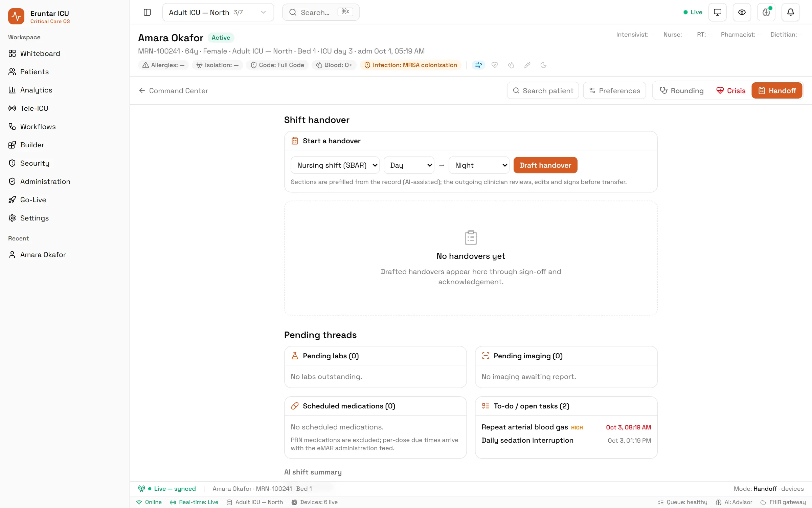
Task: Click Search patient field
Action: click(543, 91)
